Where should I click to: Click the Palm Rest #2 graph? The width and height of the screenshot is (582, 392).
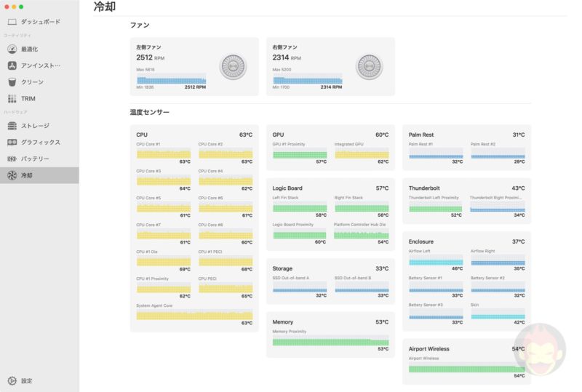(498, 153)
